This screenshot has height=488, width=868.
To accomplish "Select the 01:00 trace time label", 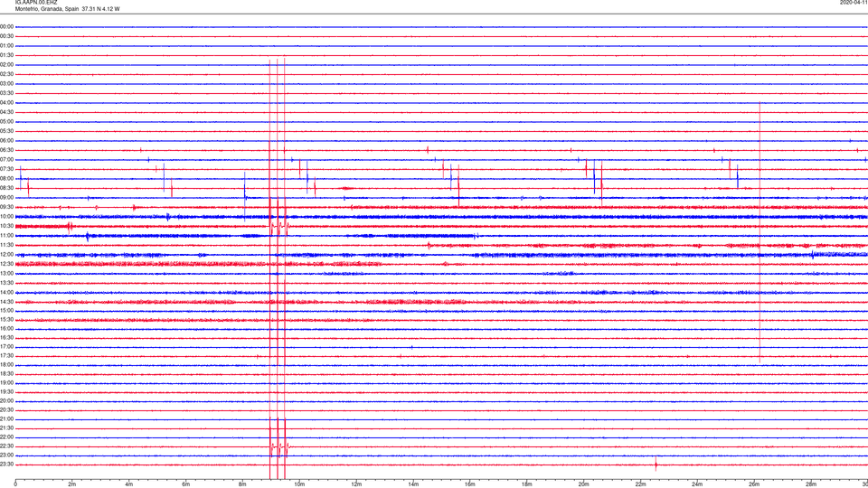I will (6, 45).
